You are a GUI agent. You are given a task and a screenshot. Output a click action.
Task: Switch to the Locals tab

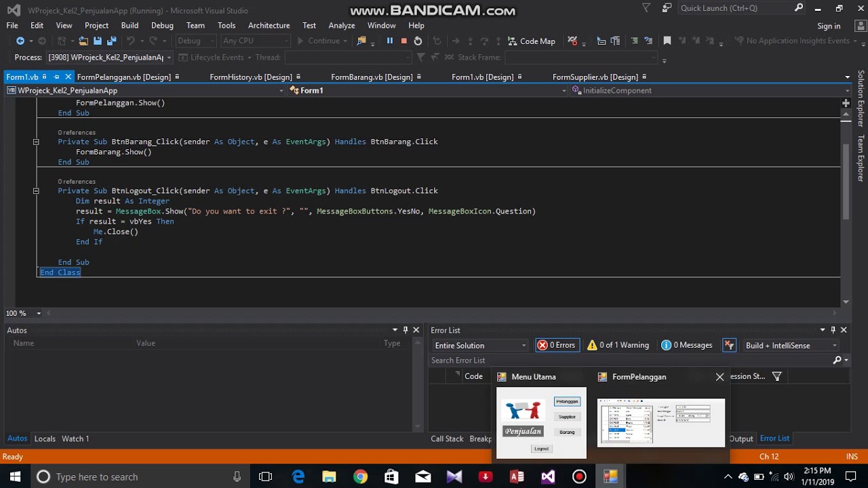45,439
